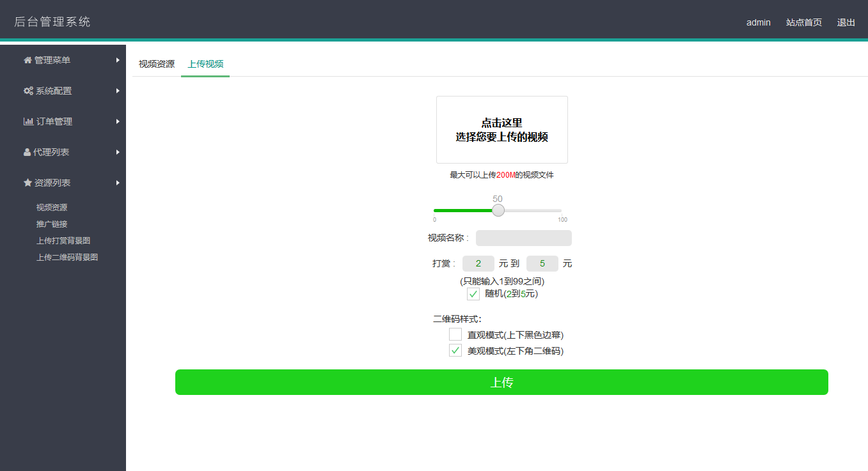
Task: Expand the 订单管理 submenu arrow
Action: point(118,121)
